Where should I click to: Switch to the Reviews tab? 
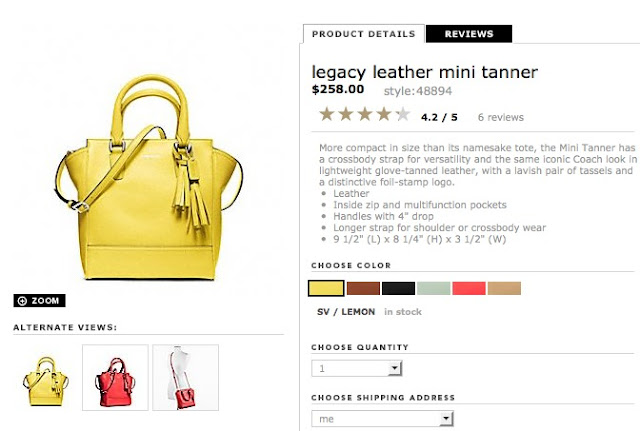tap(469, 34)
